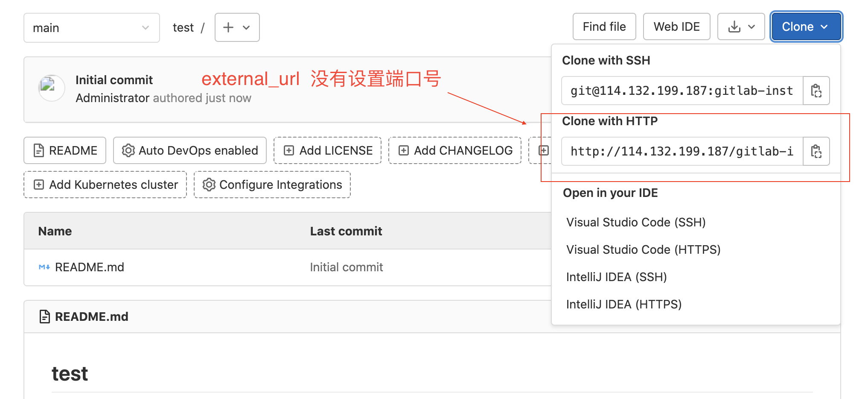This screenshot has width=868, height=399.
Task: Click the gear icon on Auto DevOps enabled
Action: [x=128, y=150]
